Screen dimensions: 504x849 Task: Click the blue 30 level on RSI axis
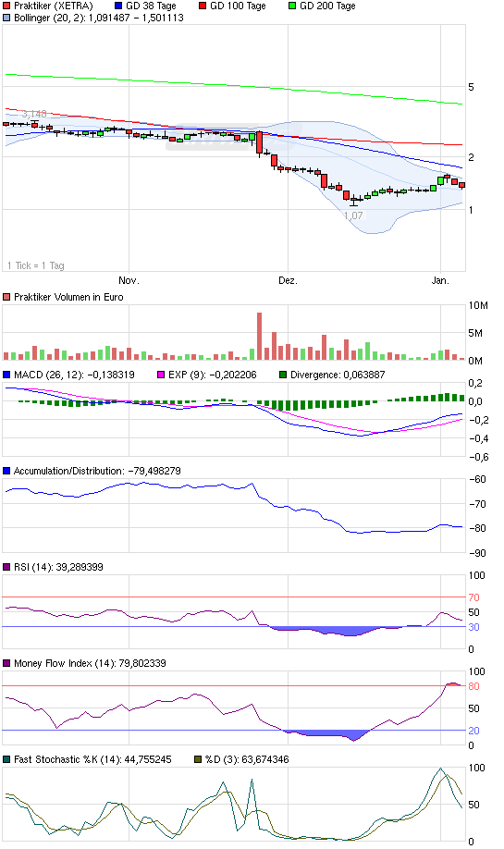click(x=473, y=627)
